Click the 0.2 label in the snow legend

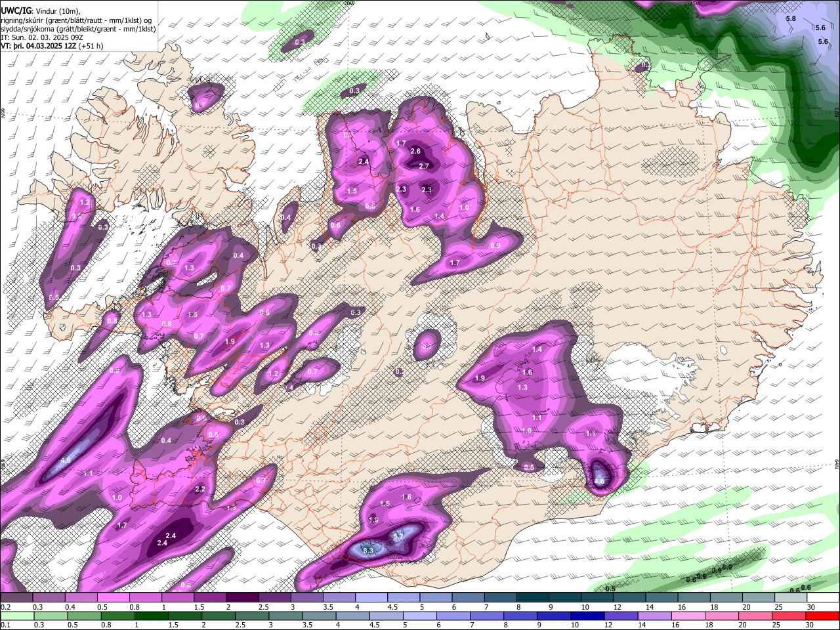(x=5, y=607)
